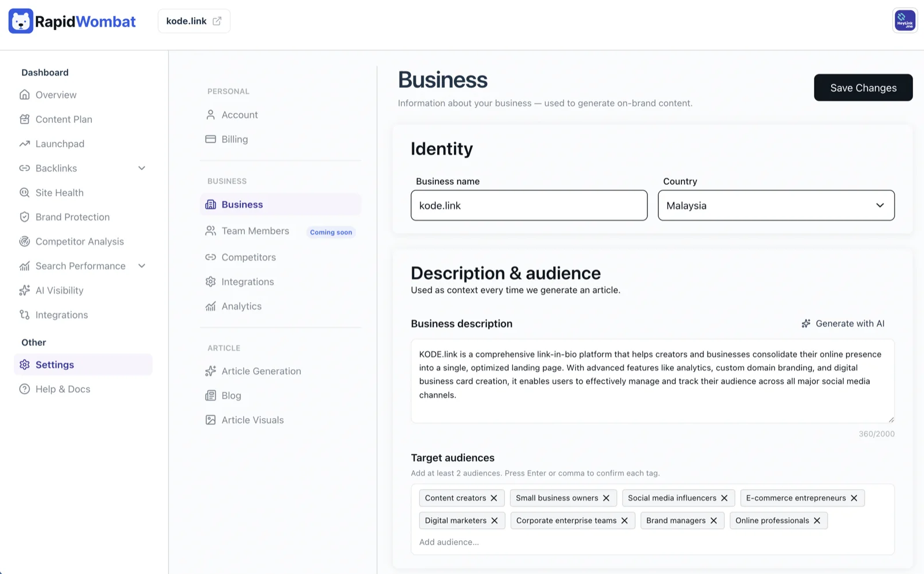The width and height of the screenshot is (924, 574).
Task: Click the Site Health search icon
Action: tap(24, 193)
